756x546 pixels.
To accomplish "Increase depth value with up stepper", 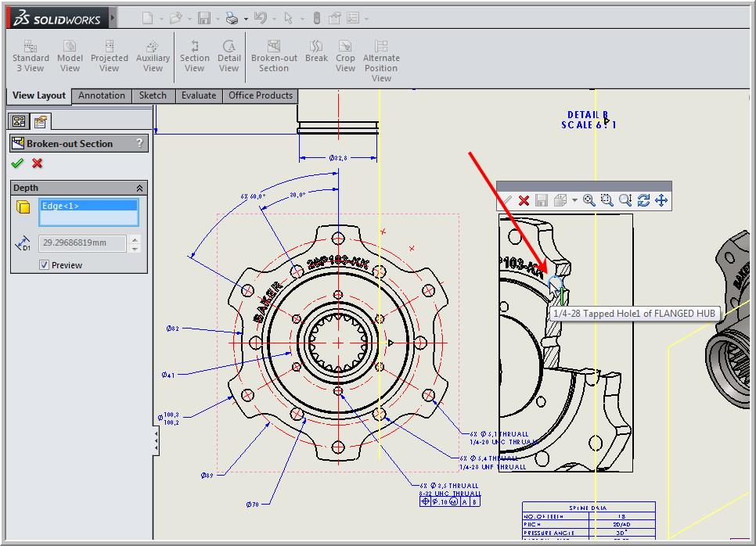I will [135, 239].
